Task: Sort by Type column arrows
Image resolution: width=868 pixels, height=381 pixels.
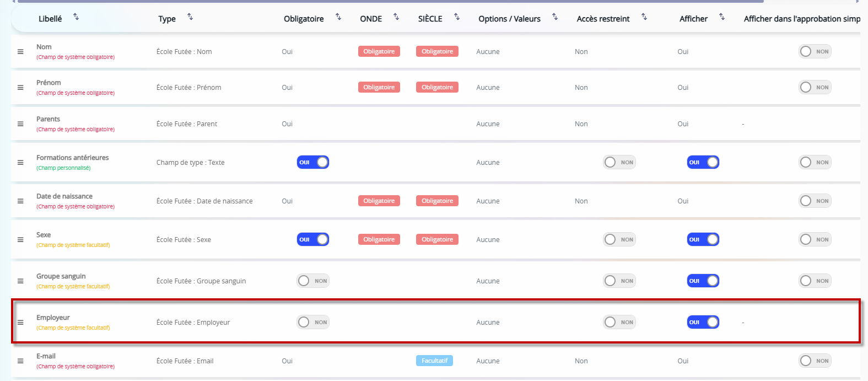Action: pyautogui.click(x=190, y=17)
